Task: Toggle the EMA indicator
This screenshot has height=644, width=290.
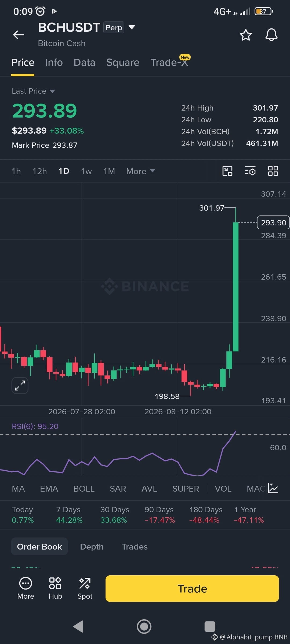Action: click(49, 489)
